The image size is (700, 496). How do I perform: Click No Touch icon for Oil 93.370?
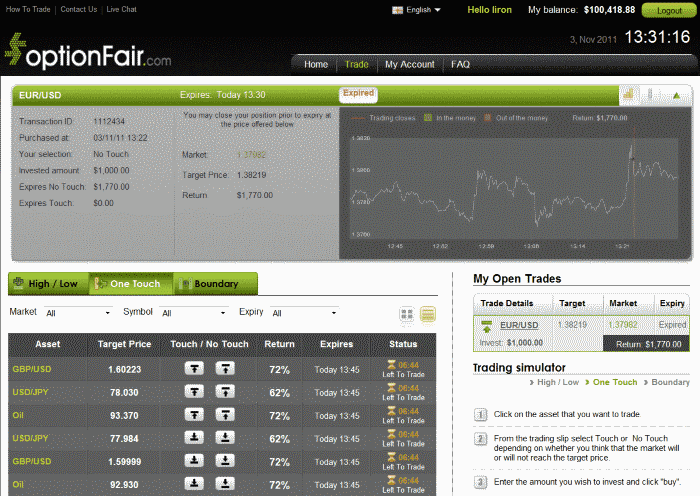(x=225, y=415)
